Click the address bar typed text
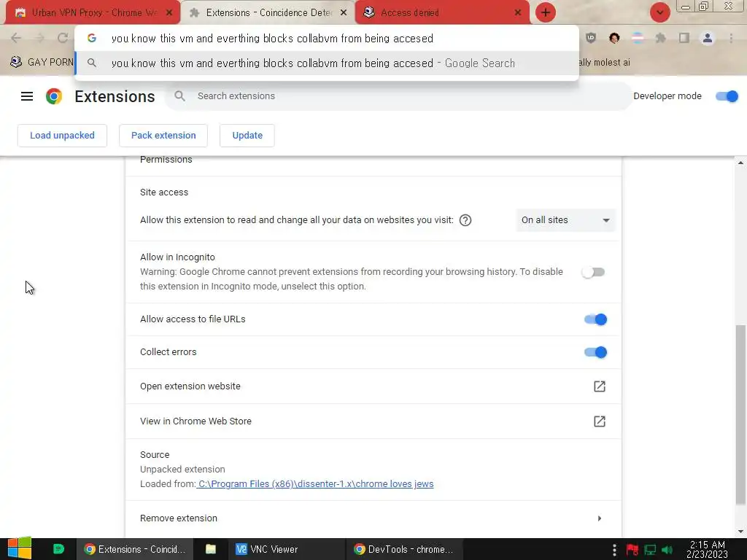Viewport: 747px width, 560px height. (x=272, y=38)
